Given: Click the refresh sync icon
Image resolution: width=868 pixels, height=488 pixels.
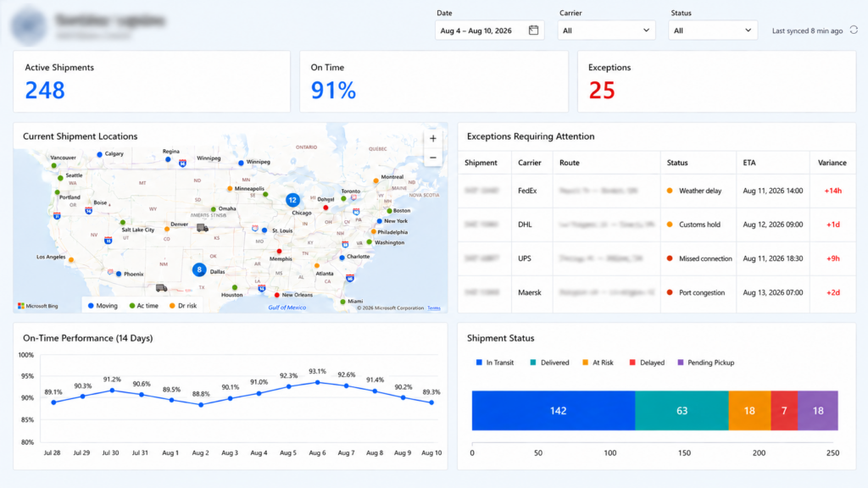Looking at the screenshot, I should tap(854, 30).
